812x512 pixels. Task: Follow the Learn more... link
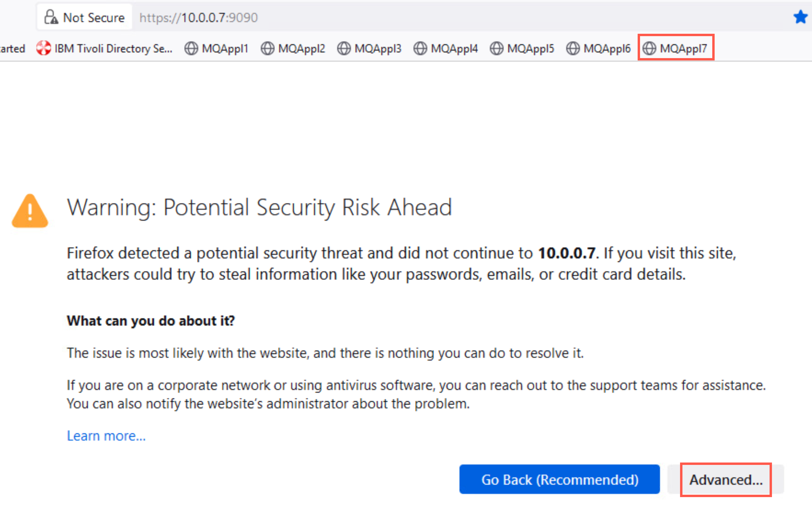(x=106, y=436)
